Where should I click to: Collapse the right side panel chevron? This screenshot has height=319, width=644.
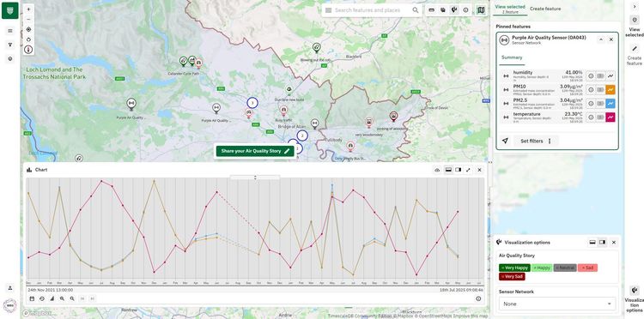coord(635,7)
